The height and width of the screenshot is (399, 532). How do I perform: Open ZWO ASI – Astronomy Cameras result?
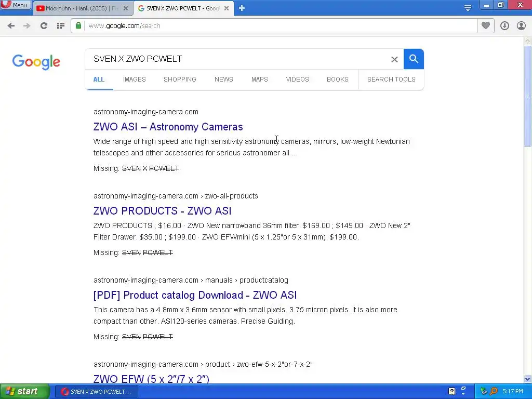[168, 127]
